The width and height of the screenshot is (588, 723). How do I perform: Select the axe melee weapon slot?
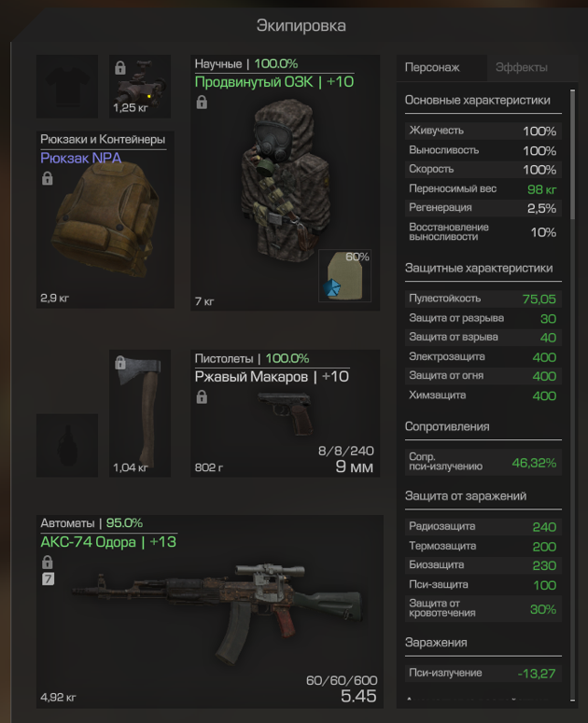140,413
